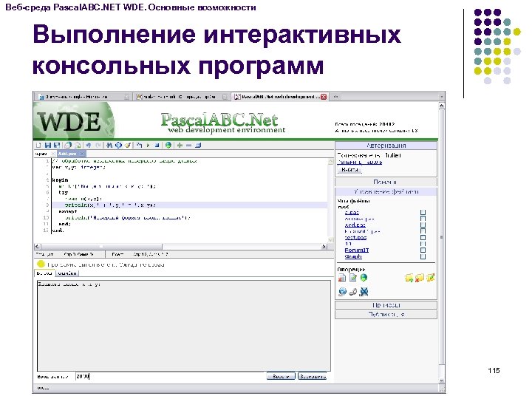This screenshot has width=532, height=399.
Task: Click the blue globe icon in the lower Операции row
Action: 342,292
